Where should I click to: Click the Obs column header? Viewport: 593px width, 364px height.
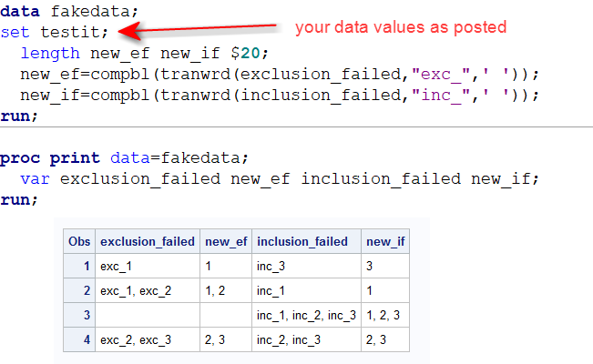[79, 241]
